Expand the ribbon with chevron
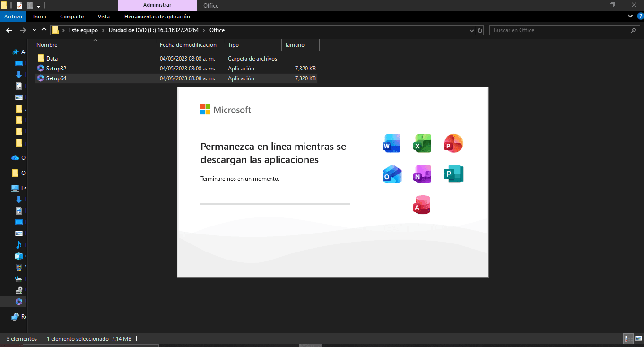This screenshot has width=644, height=347. pyautogui.click(x=630, y=17)
